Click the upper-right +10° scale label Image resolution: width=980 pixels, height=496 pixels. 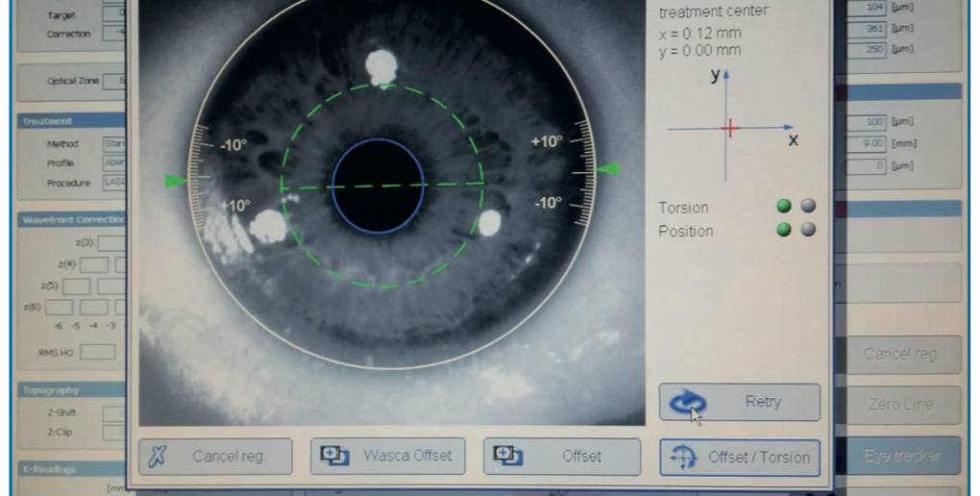(x=547, y=142)
